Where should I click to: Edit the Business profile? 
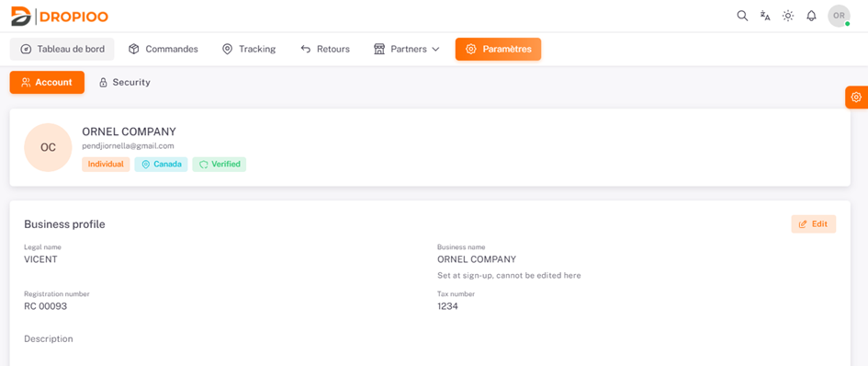pos(813,224)
